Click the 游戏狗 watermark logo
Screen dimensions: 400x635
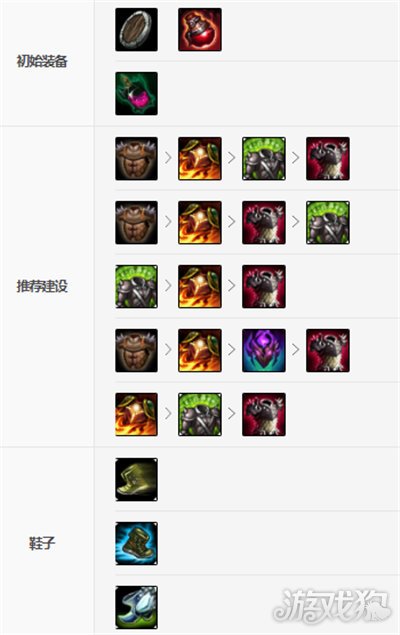[332, 605]
